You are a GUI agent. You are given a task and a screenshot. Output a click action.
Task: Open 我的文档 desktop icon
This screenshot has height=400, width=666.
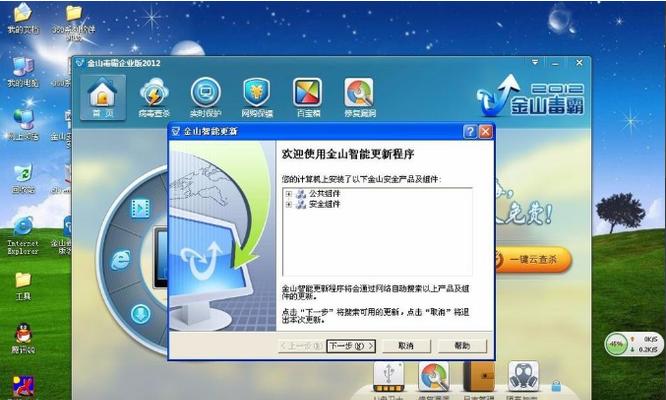23,19
